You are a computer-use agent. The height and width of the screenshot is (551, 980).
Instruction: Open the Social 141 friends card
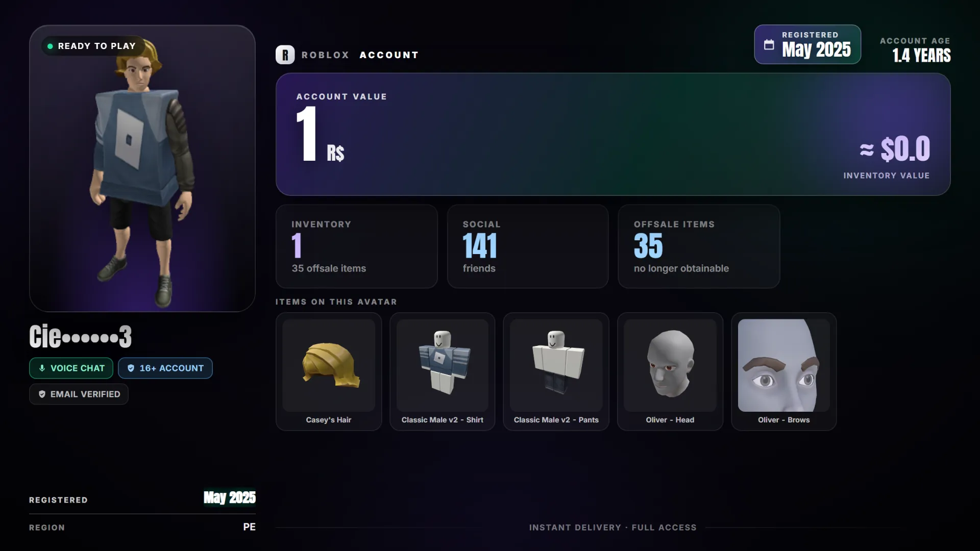coord(528,246)
